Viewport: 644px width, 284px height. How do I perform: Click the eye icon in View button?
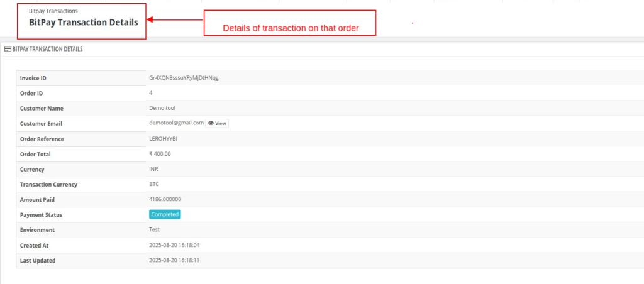click(x=211, y=123)
